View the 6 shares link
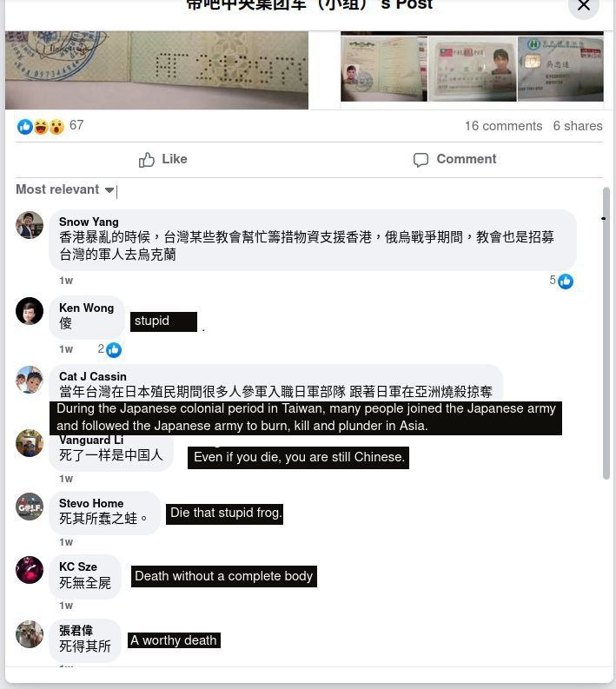The image size is (616, 689). tap(578, 126)
